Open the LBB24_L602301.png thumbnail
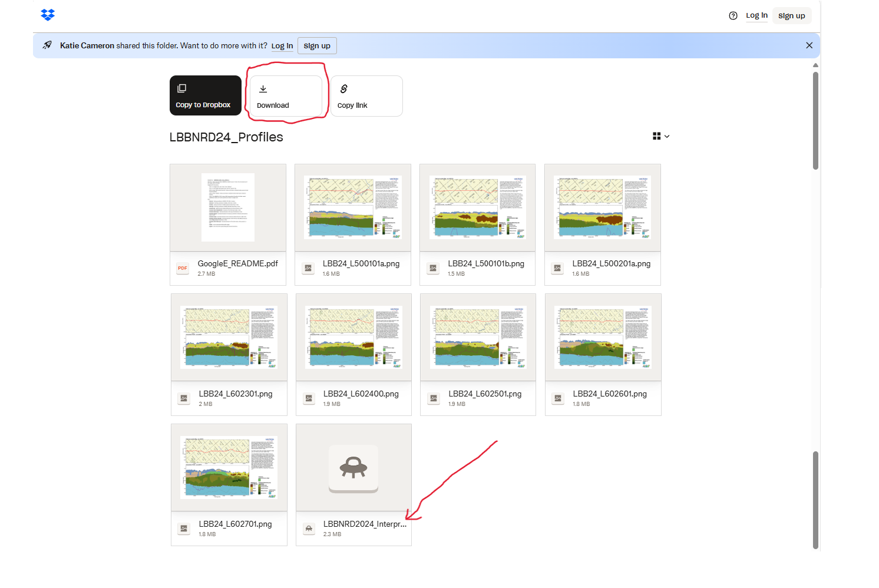The width and height of the screenshot is (879, 588). click(229, 338)
